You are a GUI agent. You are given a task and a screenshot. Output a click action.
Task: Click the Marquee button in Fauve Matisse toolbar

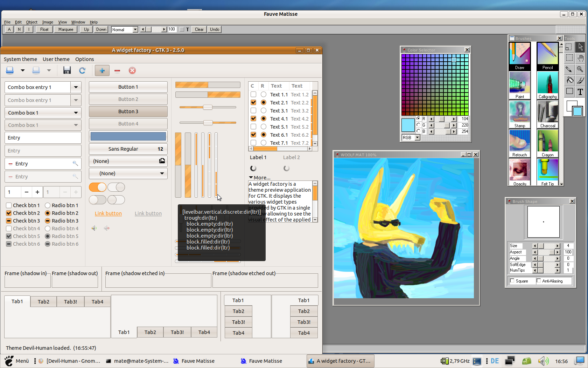point(66,29)
